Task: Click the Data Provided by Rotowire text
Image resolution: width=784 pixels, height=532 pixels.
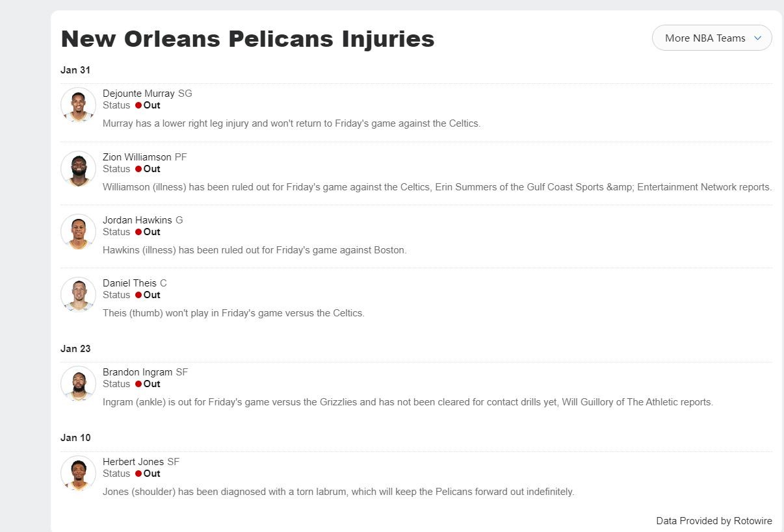Action: pyautogui.click(x=714, y=521)
